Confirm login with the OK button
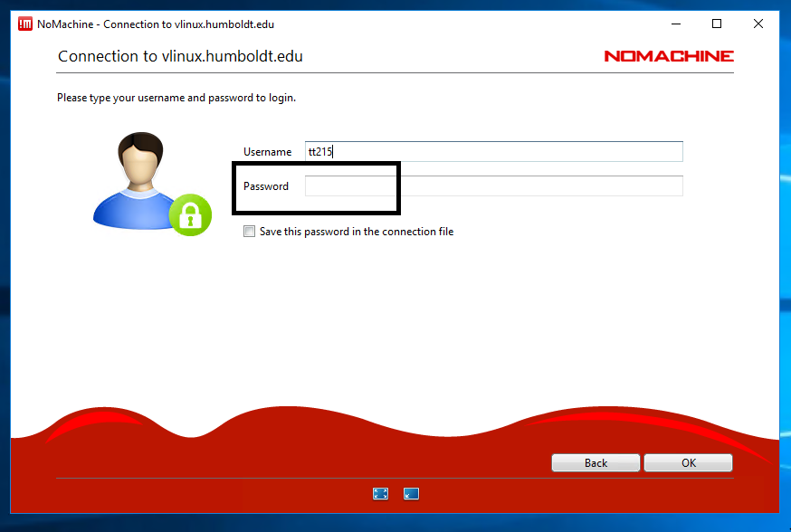Screen dimensions: 791x532 688,463
